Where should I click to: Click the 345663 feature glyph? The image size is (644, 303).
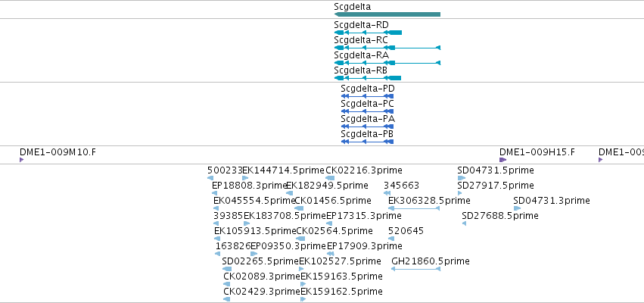pos(387,193)
